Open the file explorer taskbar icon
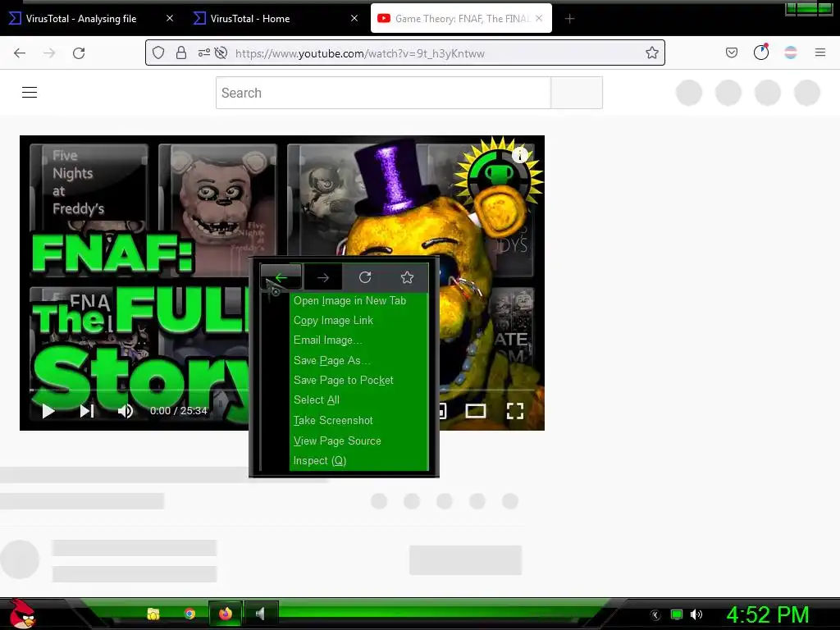The image size is (840, 630). point(153,614)
